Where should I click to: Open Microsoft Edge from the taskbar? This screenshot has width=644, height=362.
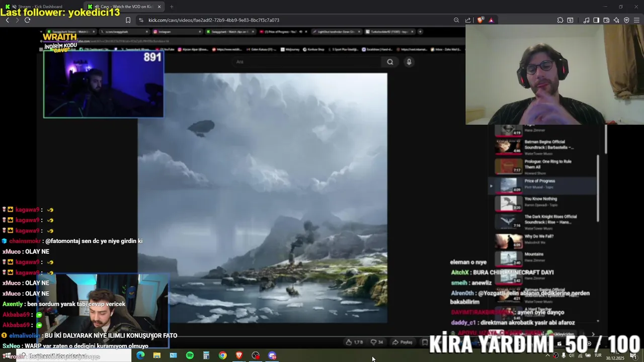pos(140,355)
